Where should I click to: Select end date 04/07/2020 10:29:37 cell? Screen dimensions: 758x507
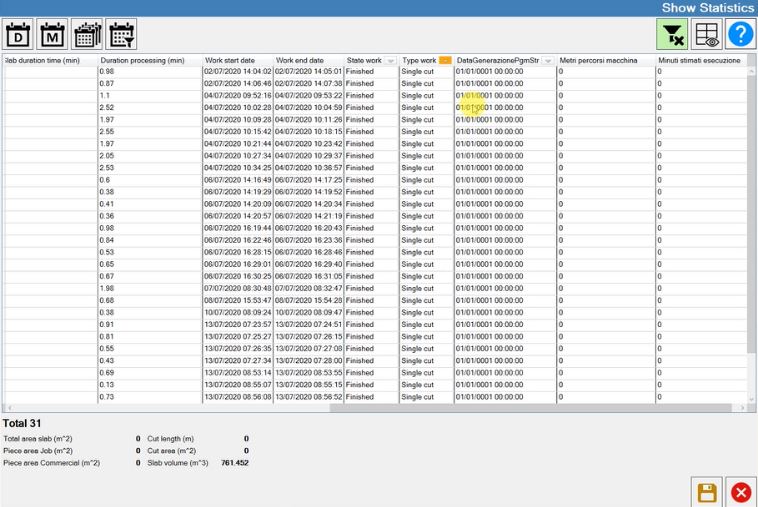308,156
